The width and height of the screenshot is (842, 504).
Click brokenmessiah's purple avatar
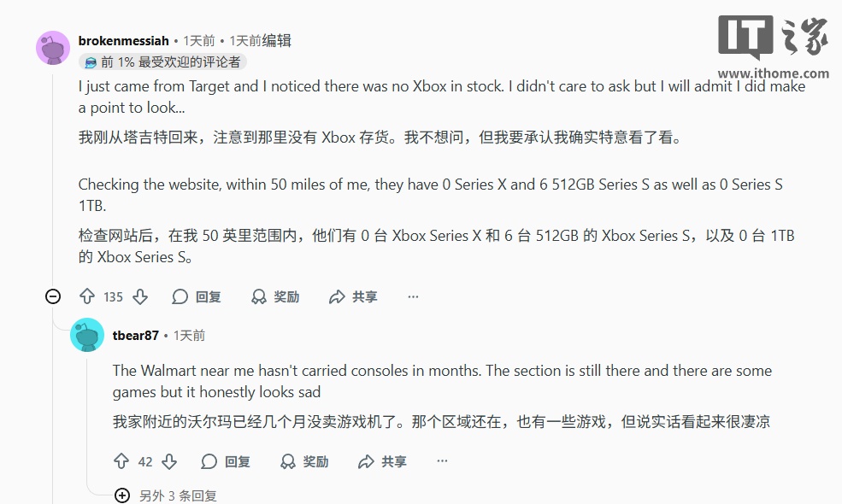(53, 47)
